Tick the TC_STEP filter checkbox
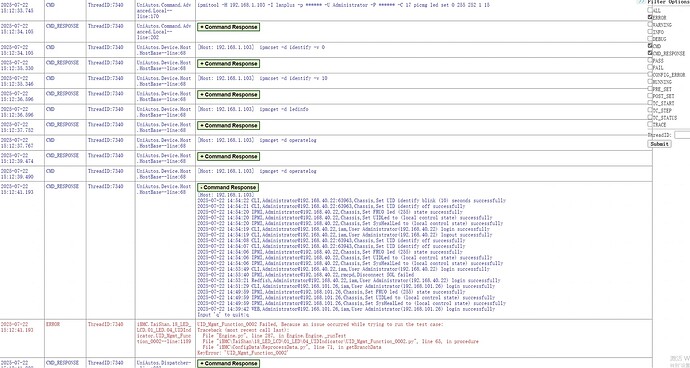690x368 pixels. [650, 110]
